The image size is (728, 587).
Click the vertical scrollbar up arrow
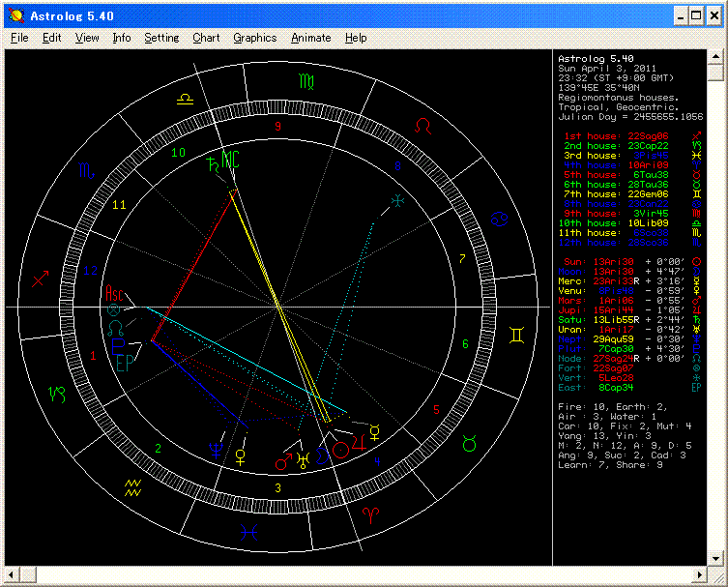(x=714, y=58)
